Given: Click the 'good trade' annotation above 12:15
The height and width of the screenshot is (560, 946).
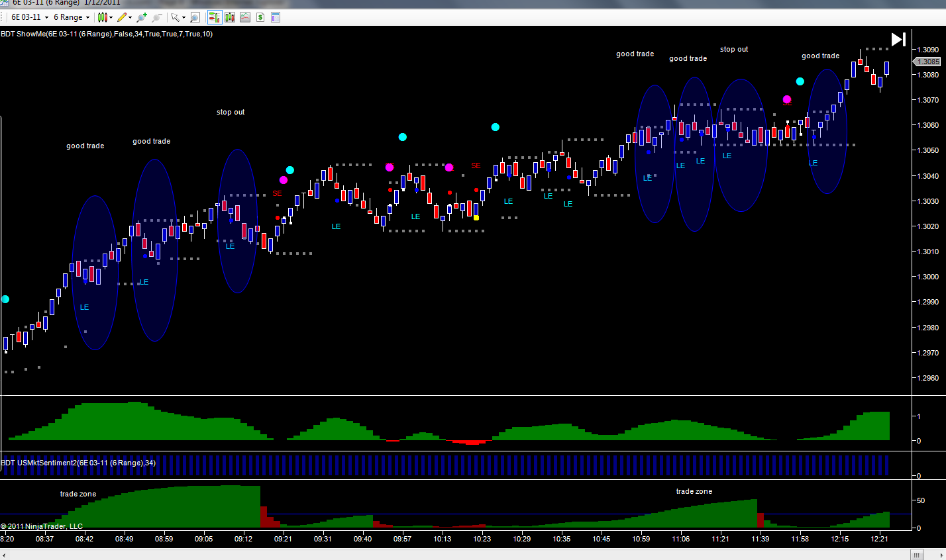Looking at the screenshot, I should [x=820, y=56].
